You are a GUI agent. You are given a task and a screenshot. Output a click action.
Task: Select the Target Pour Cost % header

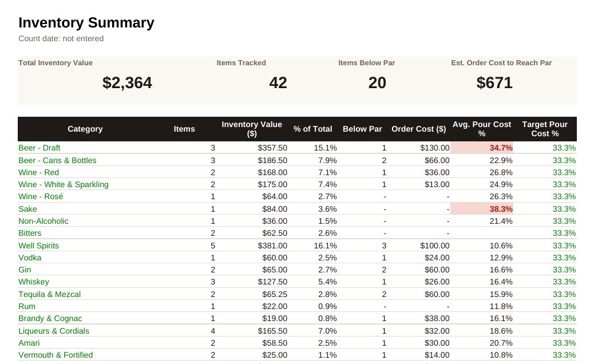click(x=545, y=129)
